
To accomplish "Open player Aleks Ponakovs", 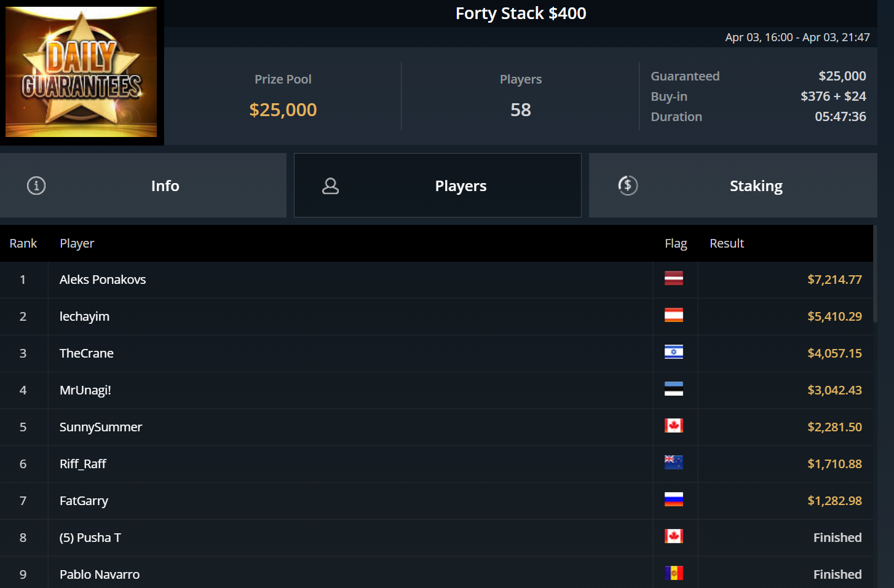I will (103, 280).
